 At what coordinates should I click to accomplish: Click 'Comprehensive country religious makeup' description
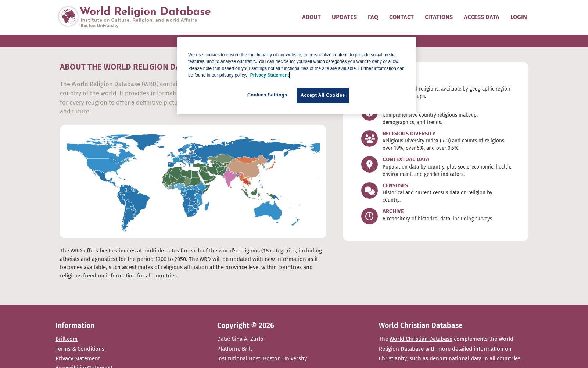430,118
